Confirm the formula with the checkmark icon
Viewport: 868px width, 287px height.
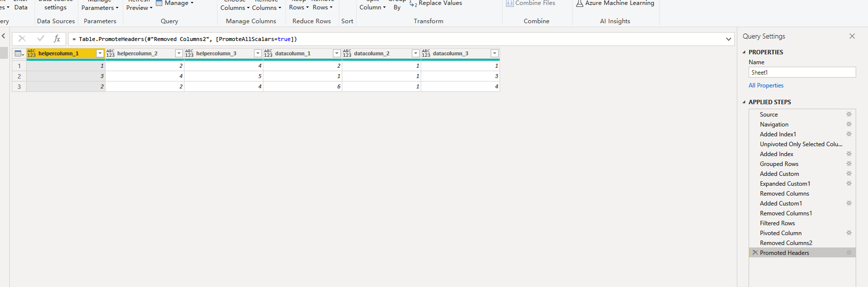tap(40, 39)
